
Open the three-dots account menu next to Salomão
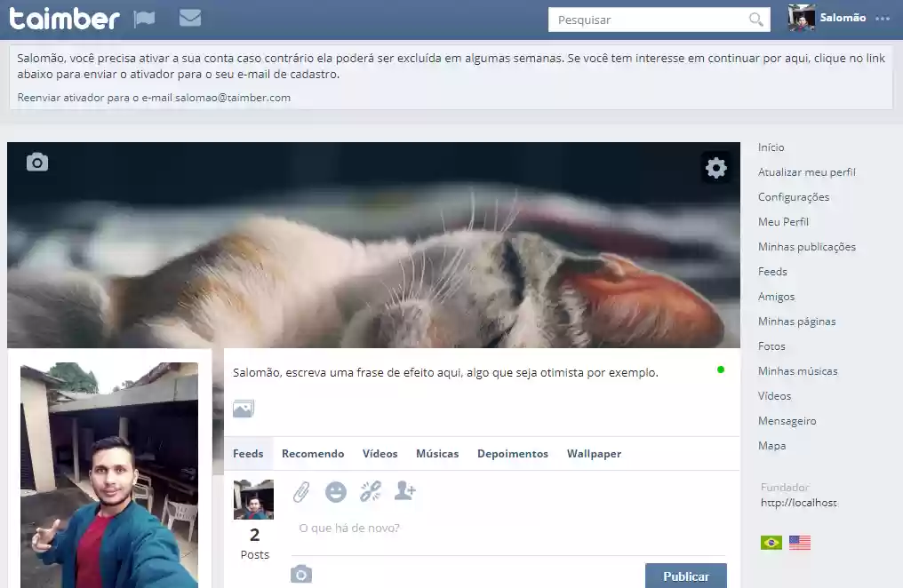tap(883, 18)
